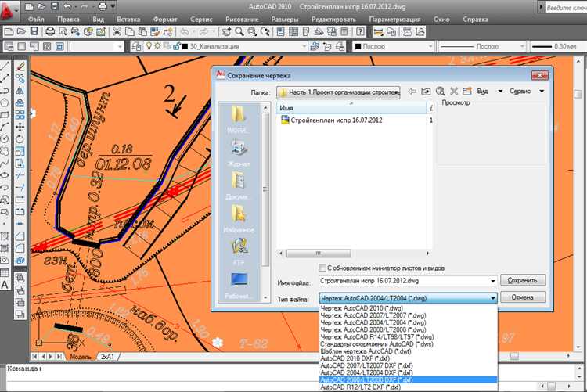
Task: Open the Параметризация menu
Action: click(395, 19)
